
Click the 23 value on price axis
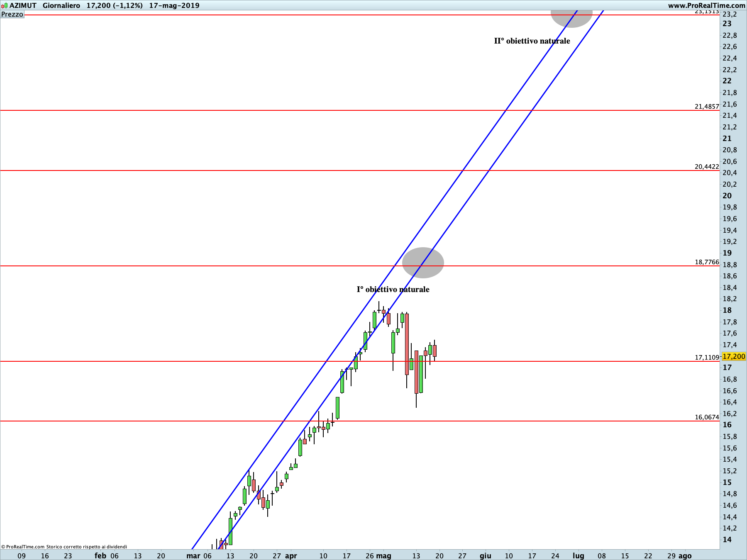click(727, 24)
